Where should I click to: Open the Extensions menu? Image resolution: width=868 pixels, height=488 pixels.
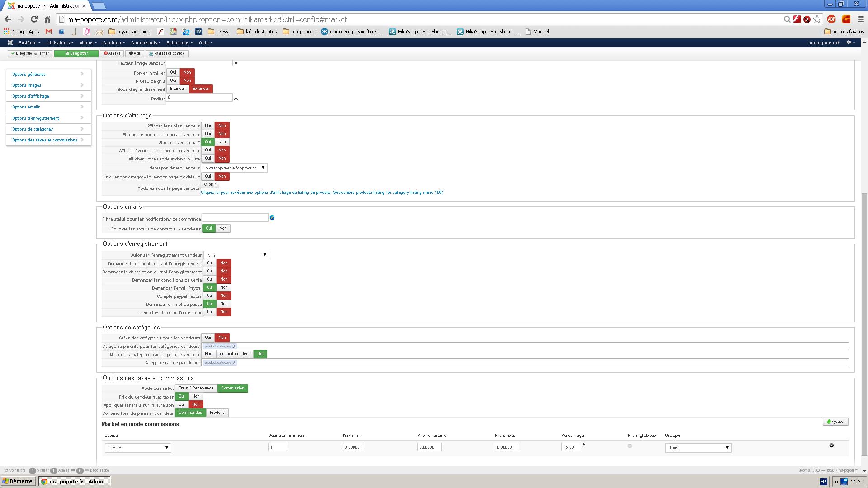(x=179, y=42)
